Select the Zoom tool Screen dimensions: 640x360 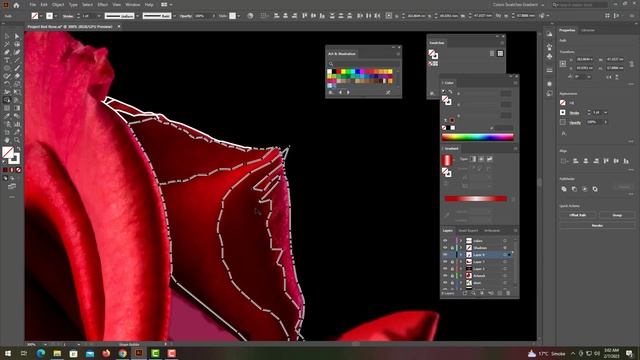17,140
